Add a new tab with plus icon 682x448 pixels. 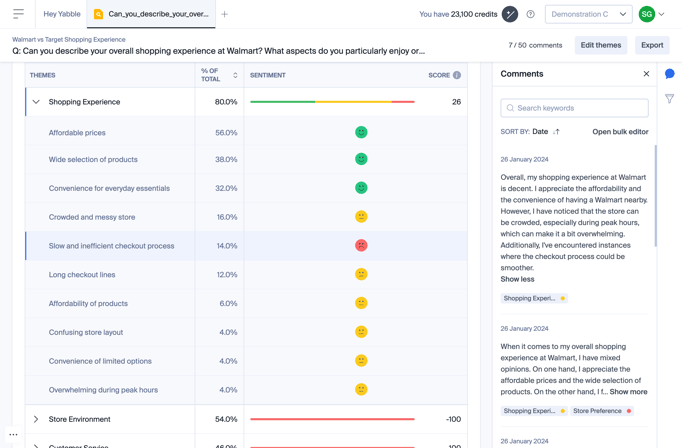click(x=225, y=14)
